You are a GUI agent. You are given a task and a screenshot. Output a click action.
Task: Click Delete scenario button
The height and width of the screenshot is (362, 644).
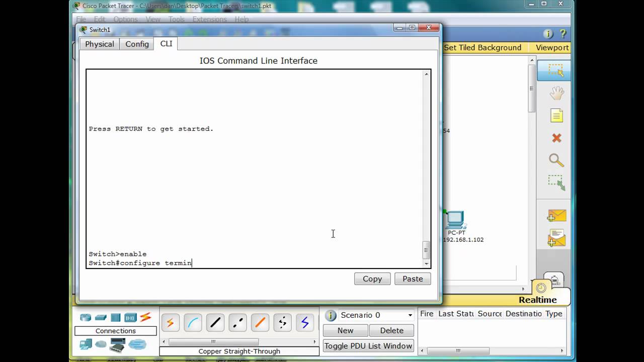click(391, 330)
